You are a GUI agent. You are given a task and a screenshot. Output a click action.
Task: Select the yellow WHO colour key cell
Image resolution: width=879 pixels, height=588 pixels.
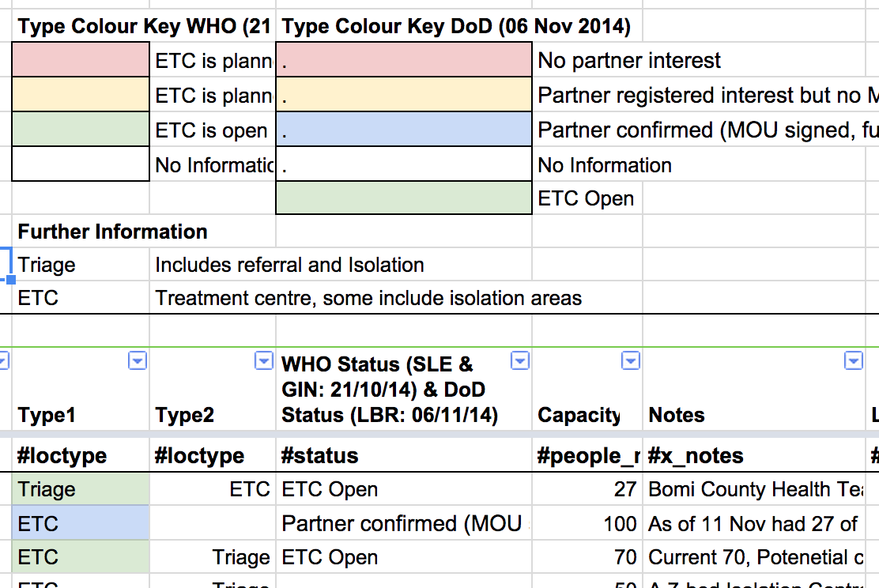[81, 94]
